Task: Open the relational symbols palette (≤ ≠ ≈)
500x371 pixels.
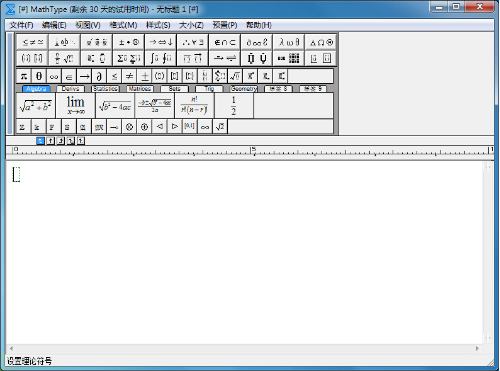Action: pyautogui.click(x=32, y=42)
